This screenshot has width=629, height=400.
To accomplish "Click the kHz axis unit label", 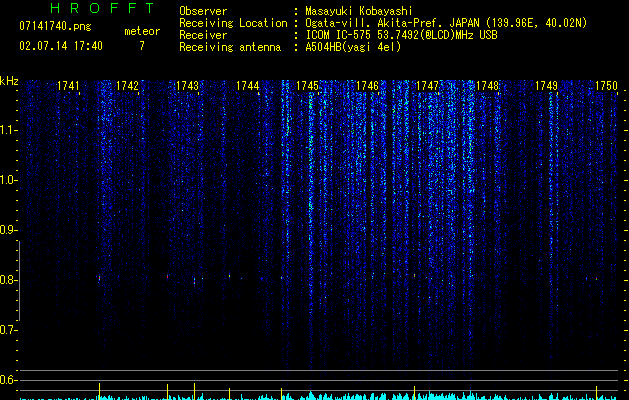I will tap(9, 81).
